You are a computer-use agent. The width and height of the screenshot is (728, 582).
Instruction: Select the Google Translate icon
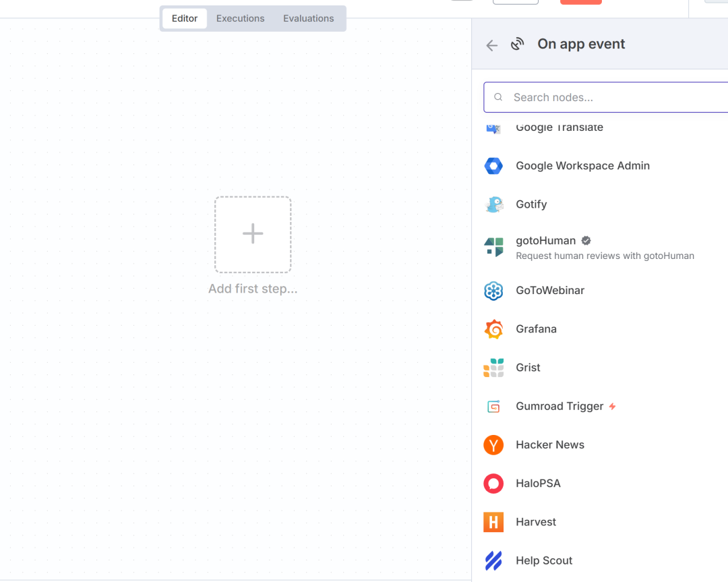[x=493, y=128]
